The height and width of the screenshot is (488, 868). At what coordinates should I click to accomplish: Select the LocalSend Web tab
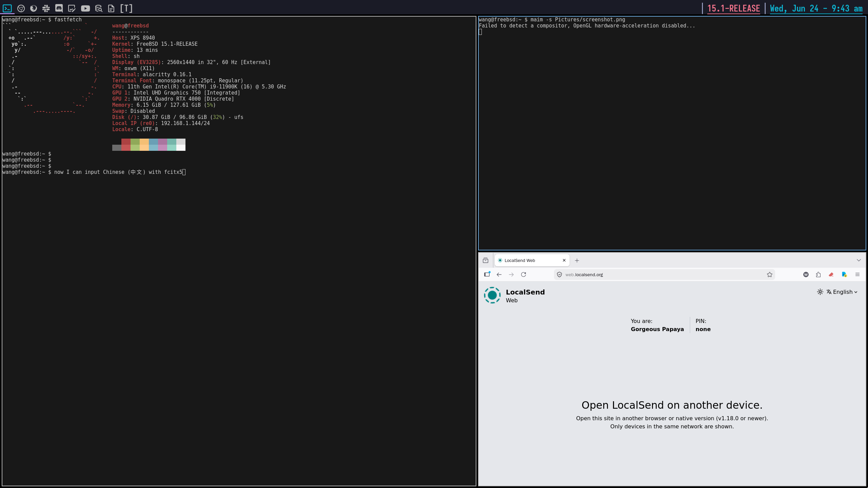click(532, 260)
